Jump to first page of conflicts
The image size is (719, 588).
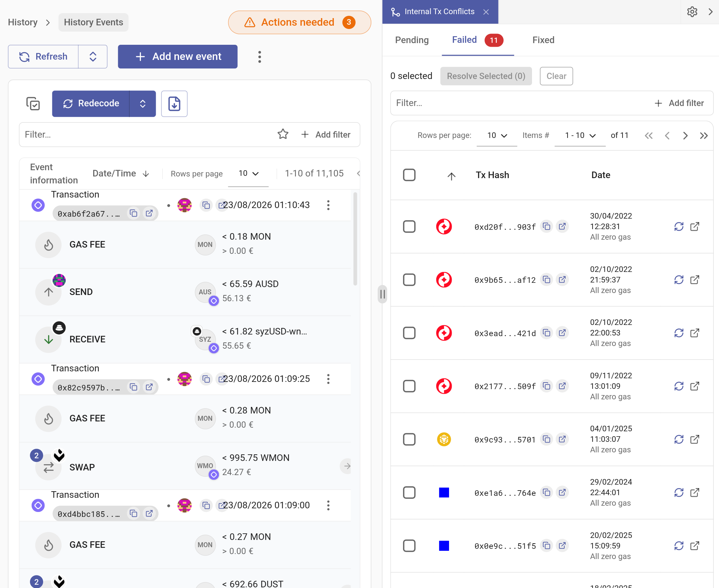(x=648, y=136)
